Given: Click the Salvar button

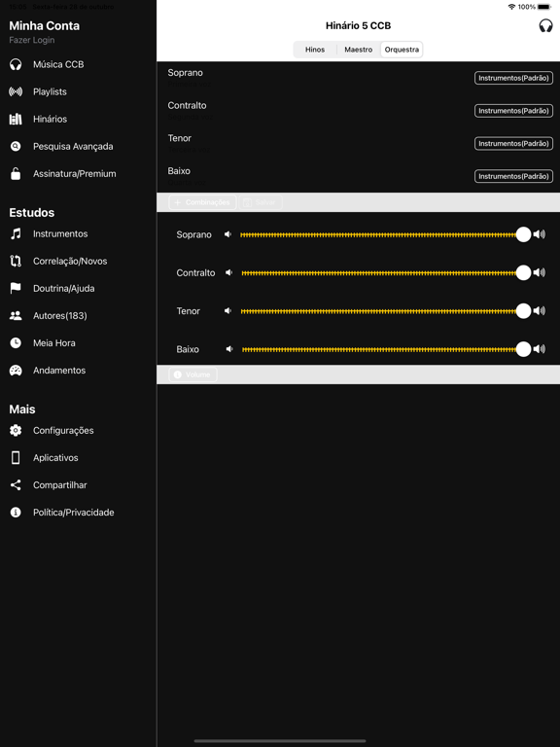Looking at the screenshot, I should coord(260,202).
